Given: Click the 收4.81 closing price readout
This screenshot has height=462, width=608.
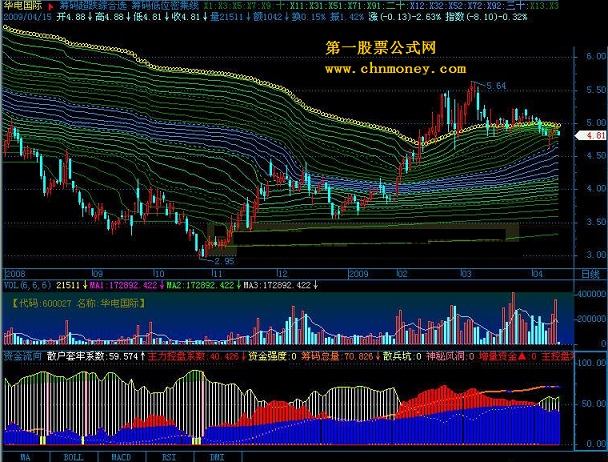Looking at the screenshot, I should (186, 17).
